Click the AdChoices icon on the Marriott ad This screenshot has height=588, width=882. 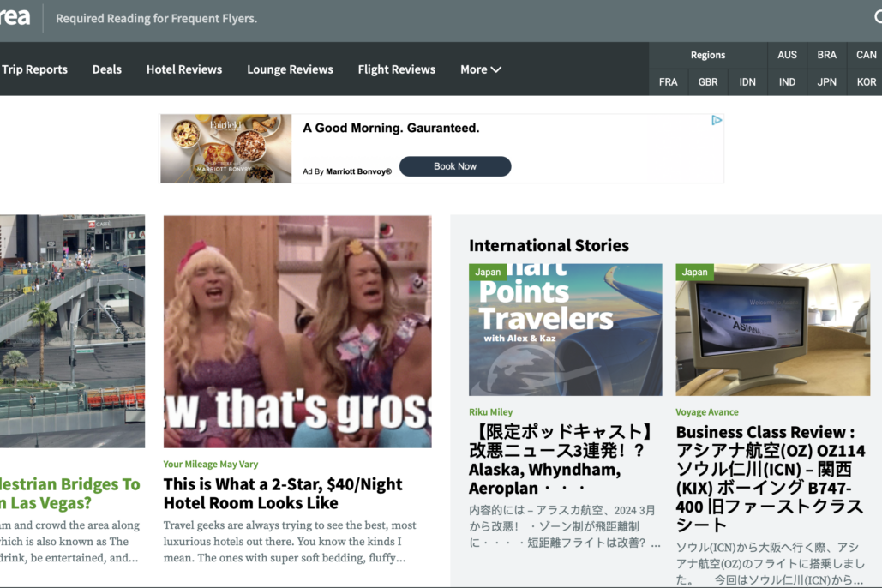[x=716, y=120]
